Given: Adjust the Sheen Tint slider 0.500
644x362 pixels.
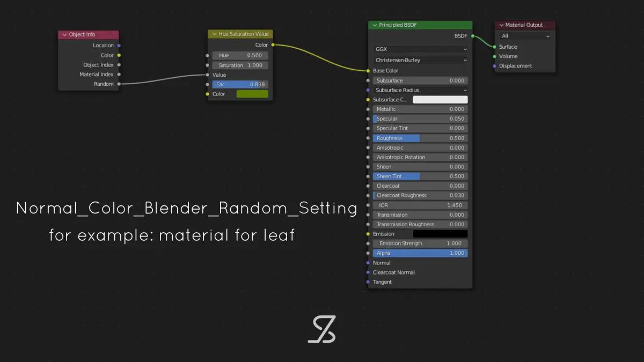Looking at the screenshot, I should (x=420, y=176).
